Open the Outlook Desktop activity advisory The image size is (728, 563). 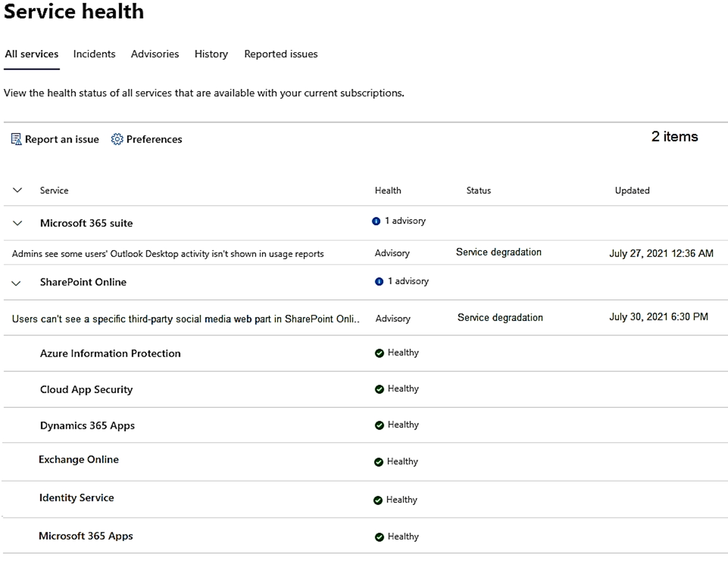point(168,254)
